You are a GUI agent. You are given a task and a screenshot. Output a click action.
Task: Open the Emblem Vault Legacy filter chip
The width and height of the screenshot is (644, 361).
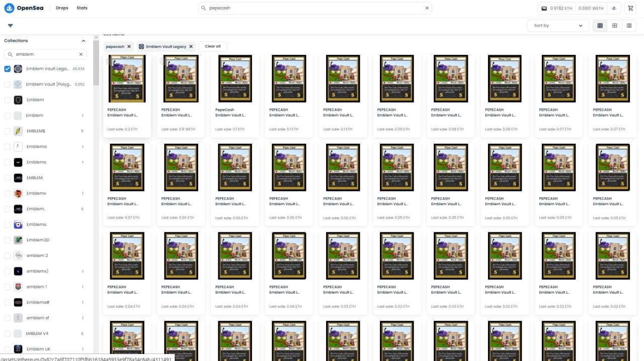[x=166, y=46]
